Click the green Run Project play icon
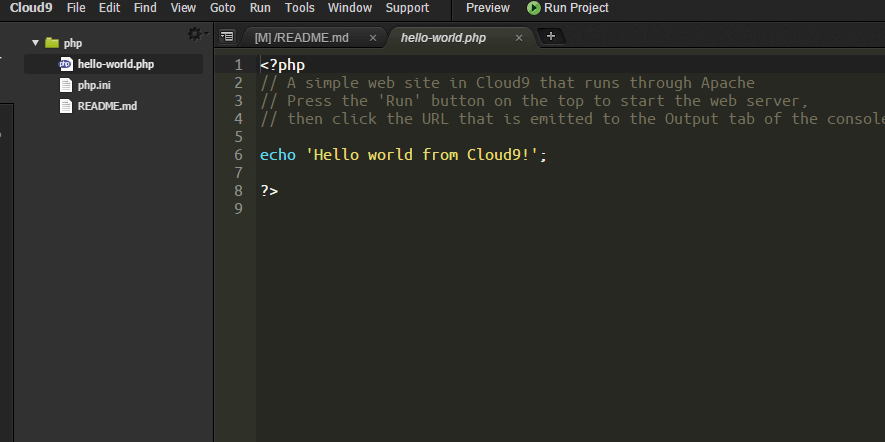Image resolution: width=885 pixels, height=442 pixels. coord(533,8)
